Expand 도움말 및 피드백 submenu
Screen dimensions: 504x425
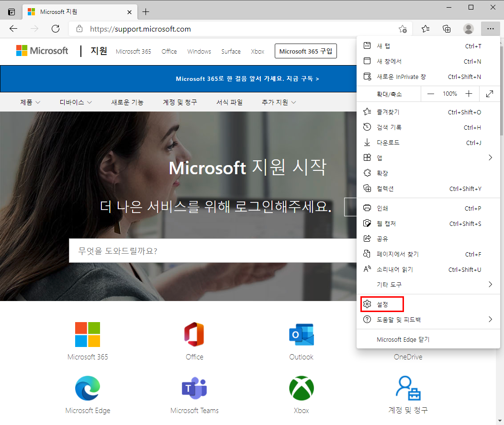pyautogui.click(x=428, y=319)
